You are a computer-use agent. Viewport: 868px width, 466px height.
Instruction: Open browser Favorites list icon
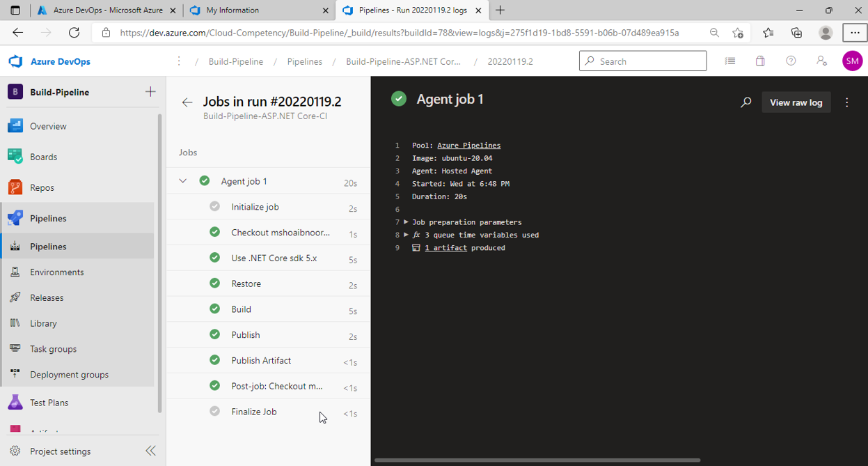point(768,33)
